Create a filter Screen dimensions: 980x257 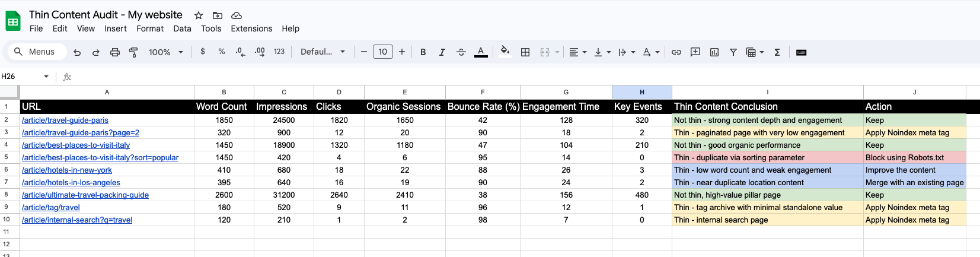733,52
